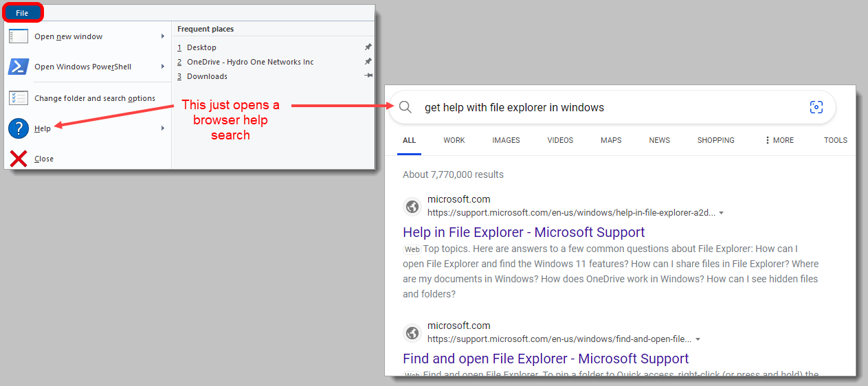Click the red X Close icon
This screenshot has width=868, height=386.
[19, 159]
